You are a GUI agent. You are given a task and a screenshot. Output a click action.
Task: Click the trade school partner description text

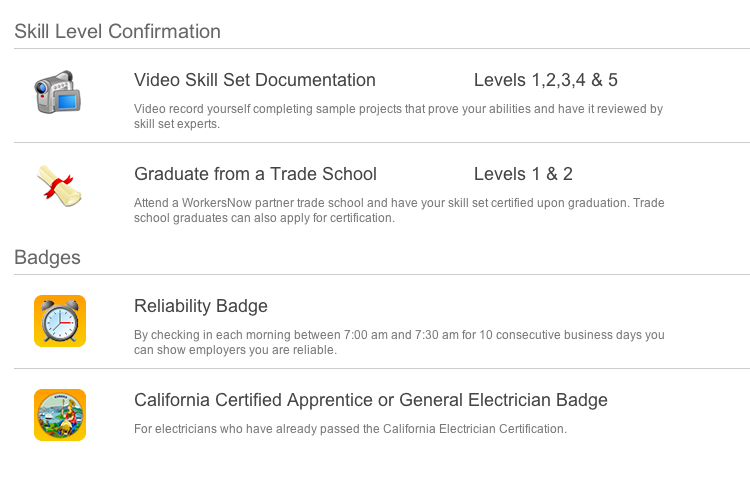398,203
